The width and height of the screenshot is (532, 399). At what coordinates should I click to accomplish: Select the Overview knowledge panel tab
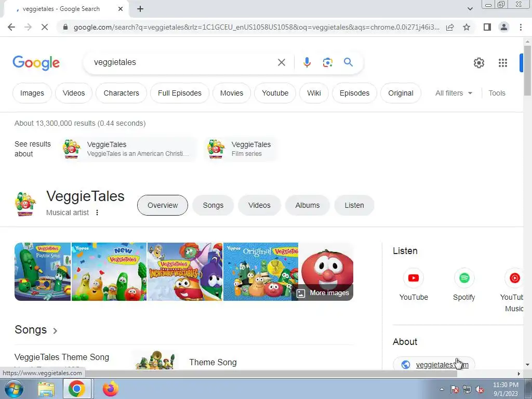163,205
